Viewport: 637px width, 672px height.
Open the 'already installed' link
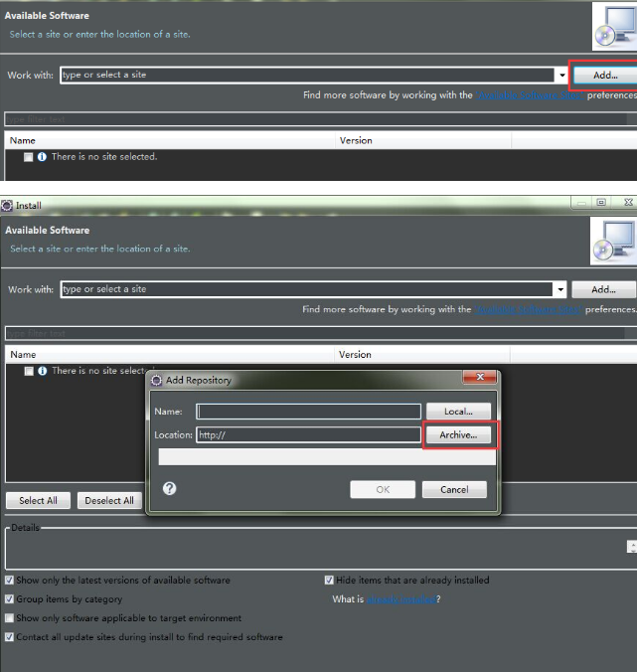[400, 600]
